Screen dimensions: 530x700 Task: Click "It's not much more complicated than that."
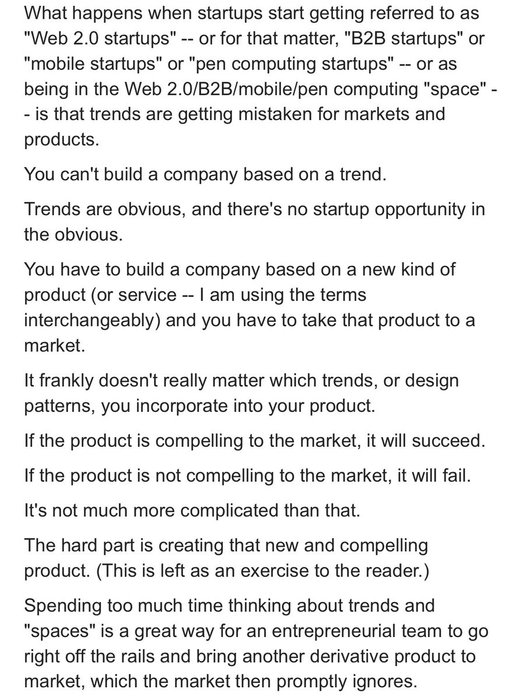click(192, 510)
